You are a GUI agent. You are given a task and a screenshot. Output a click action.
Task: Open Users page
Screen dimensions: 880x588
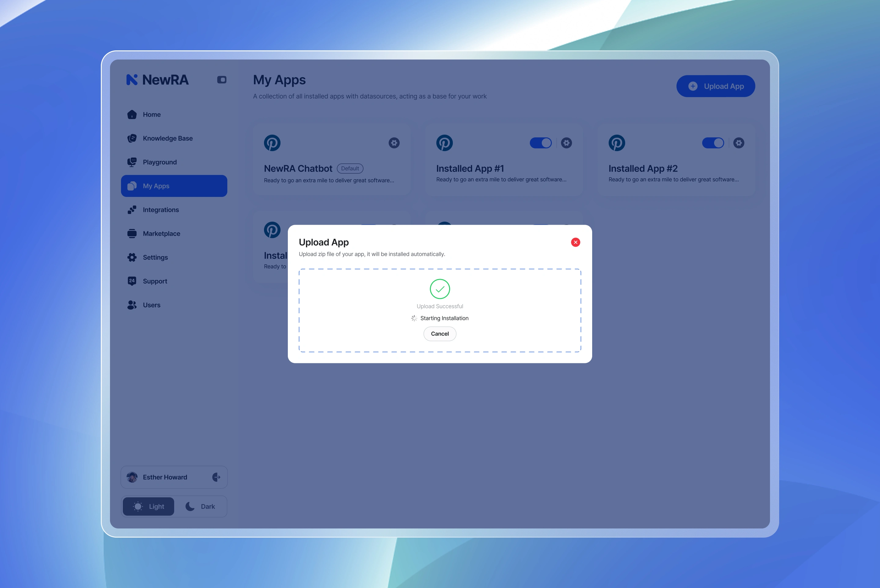174,305
